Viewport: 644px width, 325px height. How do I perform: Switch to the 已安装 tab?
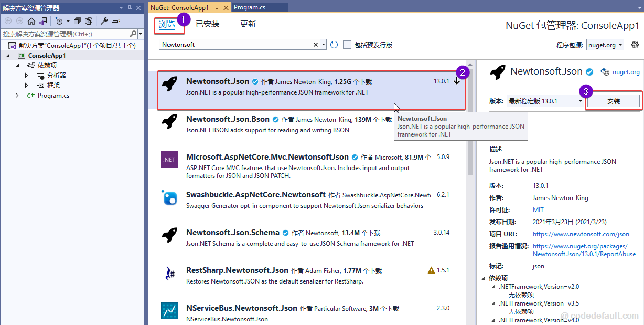[208, 24]
